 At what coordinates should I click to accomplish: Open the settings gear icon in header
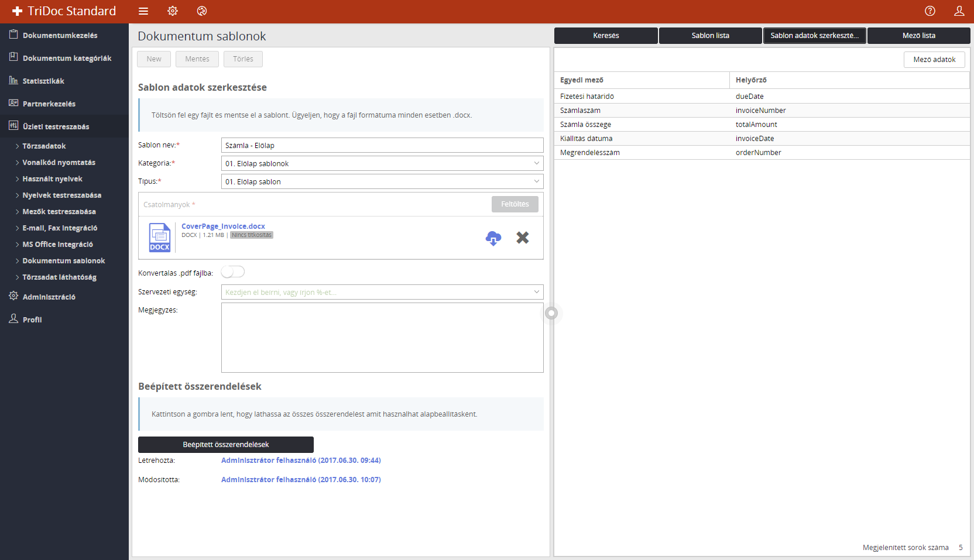[173, 11]
